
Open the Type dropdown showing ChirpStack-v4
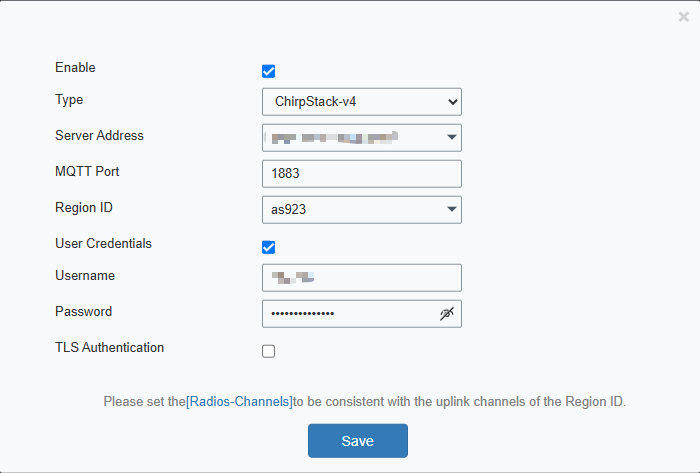(x=361, y=102)
